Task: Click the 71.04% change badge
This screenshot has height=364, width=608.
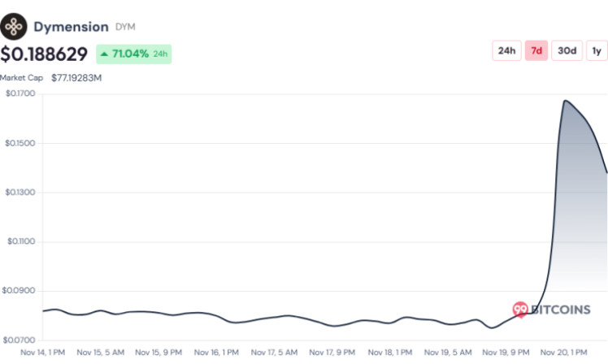Action: [x=134, y=54]
